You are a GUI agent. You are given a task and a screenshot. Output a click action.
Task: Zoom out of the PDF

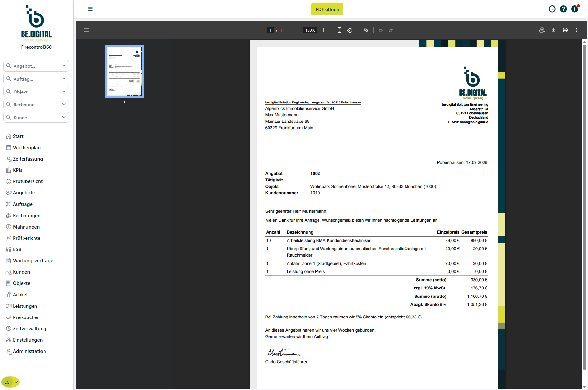click(297, 30)
